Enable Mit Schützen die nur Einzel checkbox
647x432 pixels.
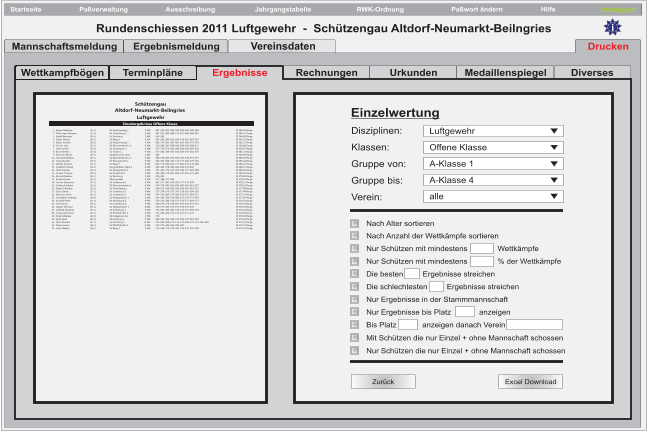click(x=354, y=338)
